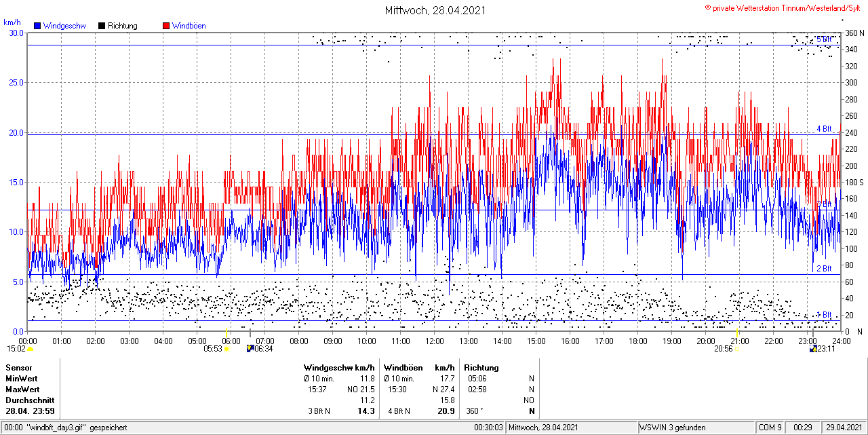Image resolution: width=868 pixels, height=435 pixels.
Task: Click the '18:00' time axis label
Action: point(637,341)
